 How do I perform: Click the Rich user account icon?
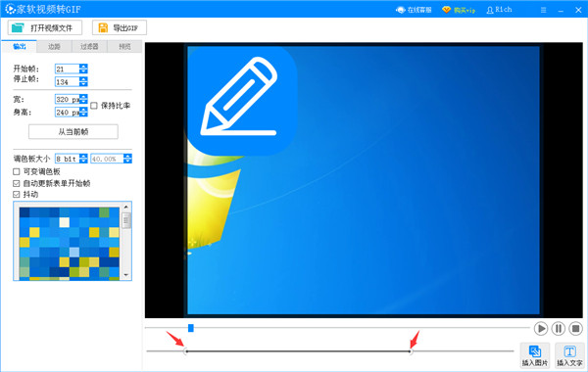[490, 10]
